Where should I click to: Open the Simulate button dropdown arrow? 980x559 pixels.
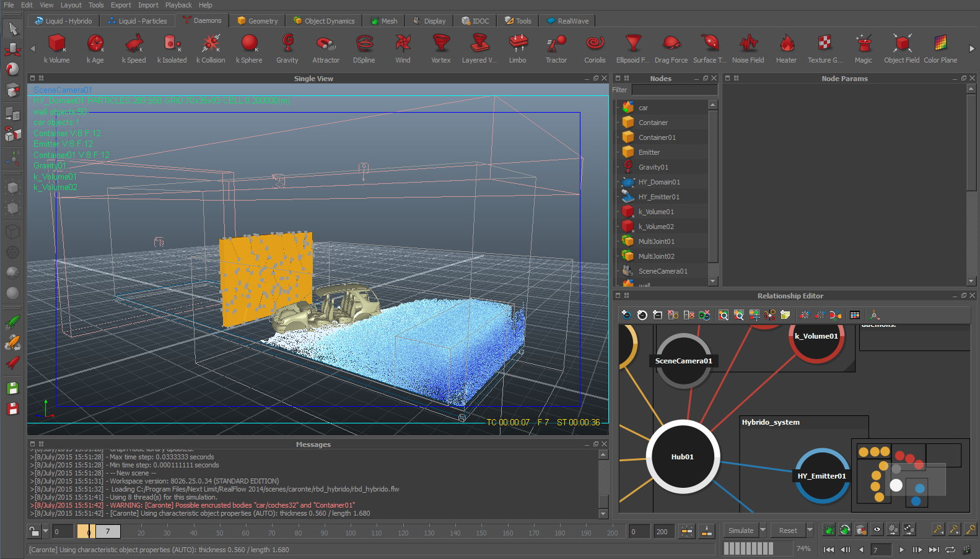click(x=763, y=531)
